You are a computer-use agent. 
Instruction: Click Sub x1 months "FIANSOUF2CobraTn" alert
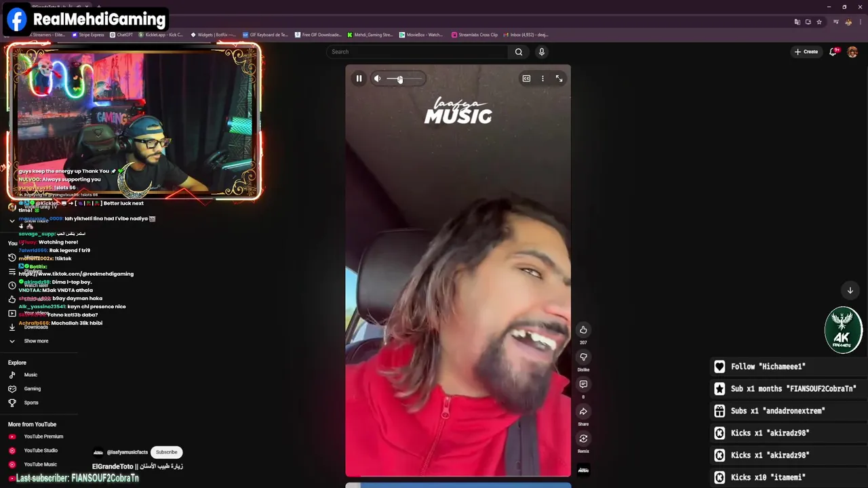(x=790, y=389)
